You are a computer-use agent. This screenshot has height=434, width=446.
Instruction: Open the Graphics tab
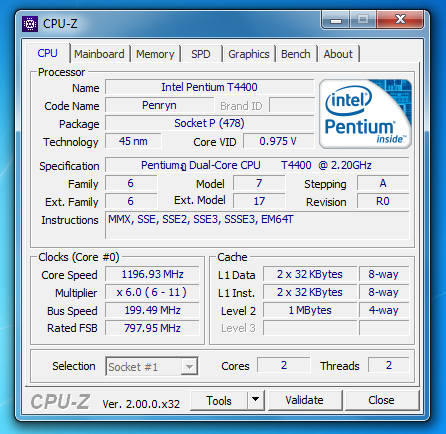pyautogui.click(x=249, y=54)
